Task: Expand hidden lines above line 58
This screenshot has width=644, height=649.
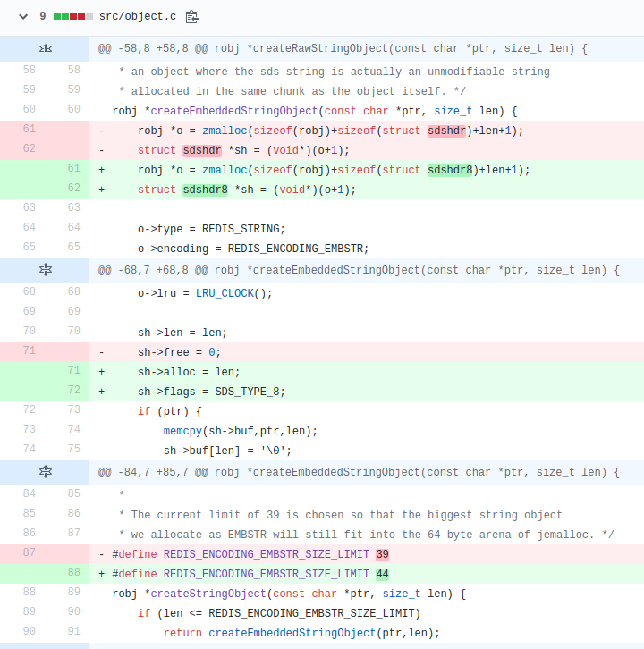Action: [45, 47]
